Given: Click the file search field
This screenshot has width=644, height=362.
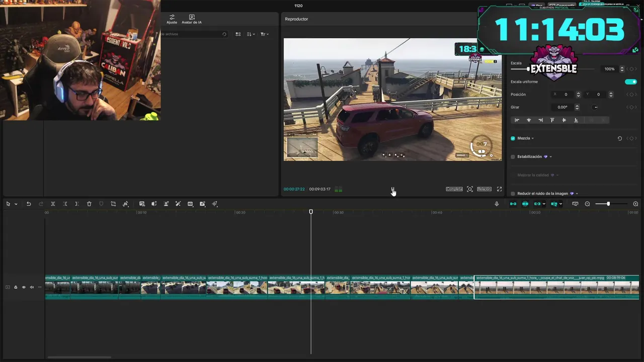Looking at the screenshot, I should pyautogui.click(x=194, y=34).
